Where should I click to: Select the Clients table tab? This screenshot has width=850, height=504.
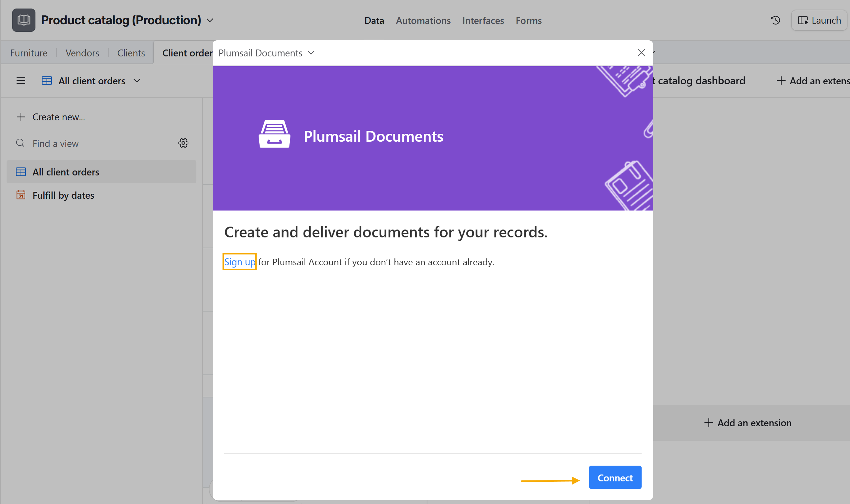(x=131, y=53)
